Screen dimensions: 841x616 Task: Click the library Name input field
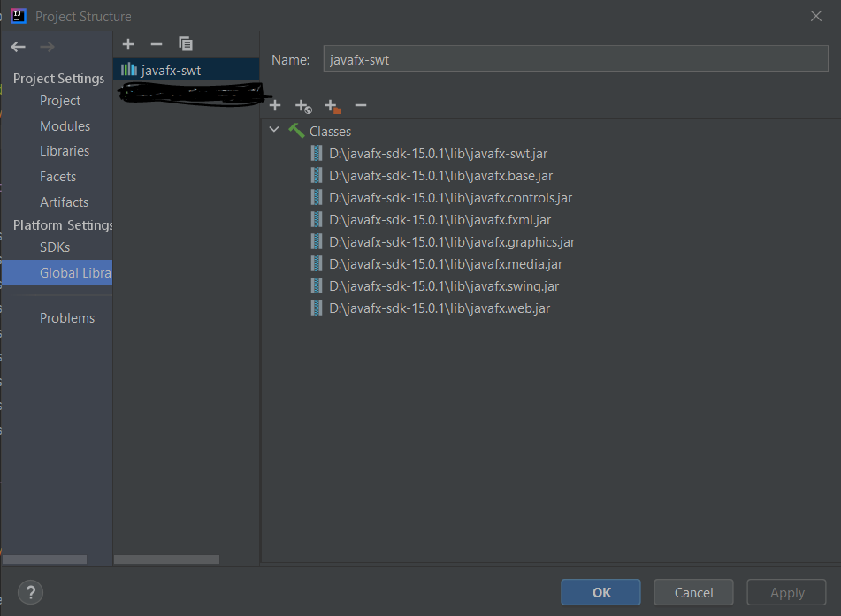[x=575, y=58]
